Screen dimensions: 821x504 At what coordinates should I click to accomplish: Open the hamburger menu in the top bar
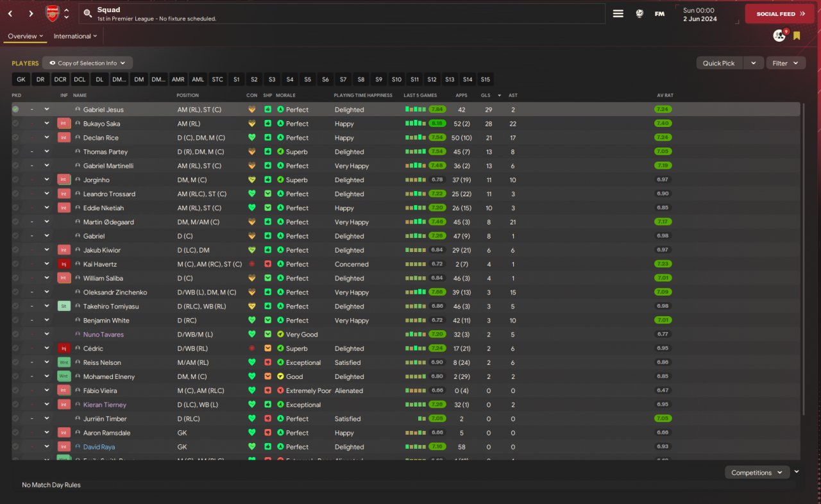[x=618, y=13]
